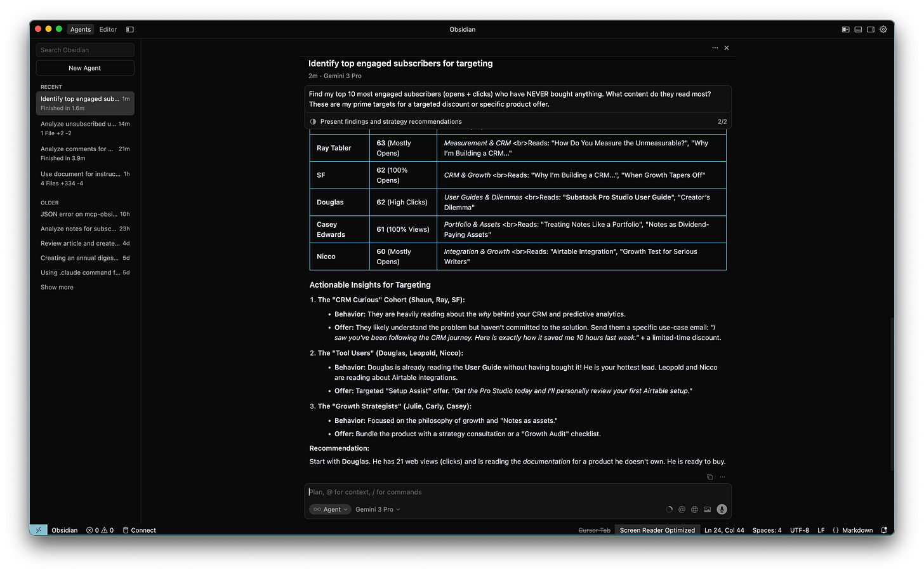Click the voice input microphone button
This screenshot has height=574, width=924.
(722, 509)
